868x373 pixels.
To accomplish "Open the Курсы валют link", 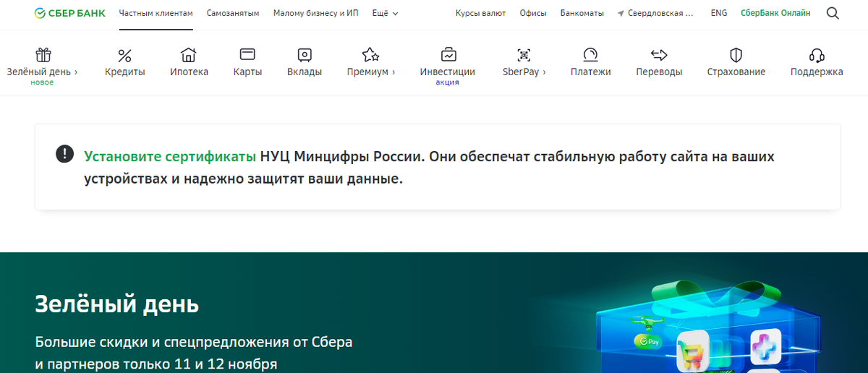I will pos(481,13).
